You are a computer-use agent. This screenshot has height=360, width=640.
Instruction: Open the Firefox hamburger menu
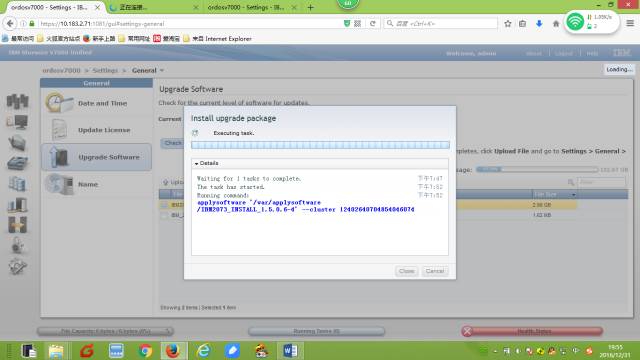coord(630,23)
